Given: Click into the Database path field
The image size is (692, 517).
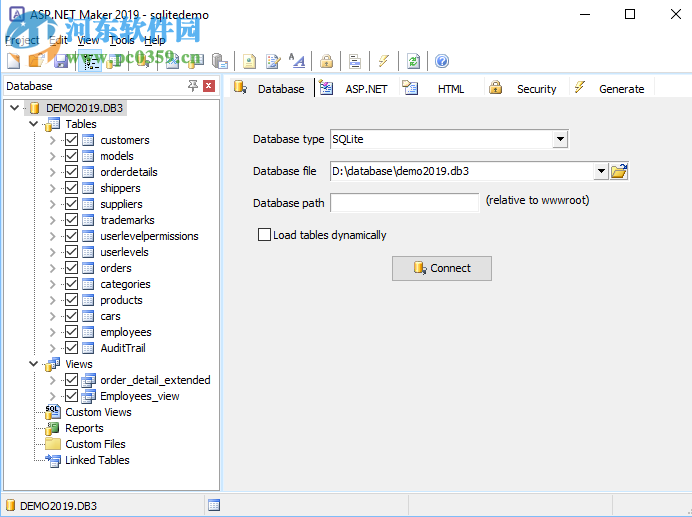Looking at the screenshot, I should 404,203.
